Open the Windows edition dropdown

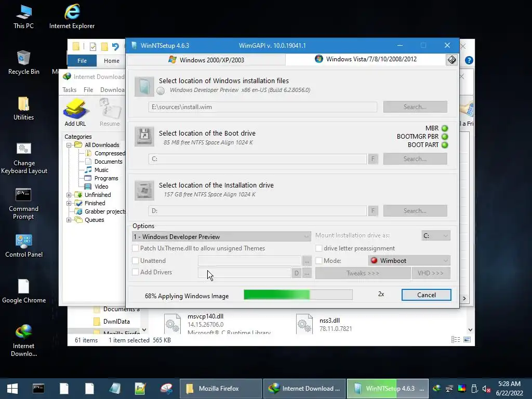coord(221,236)
